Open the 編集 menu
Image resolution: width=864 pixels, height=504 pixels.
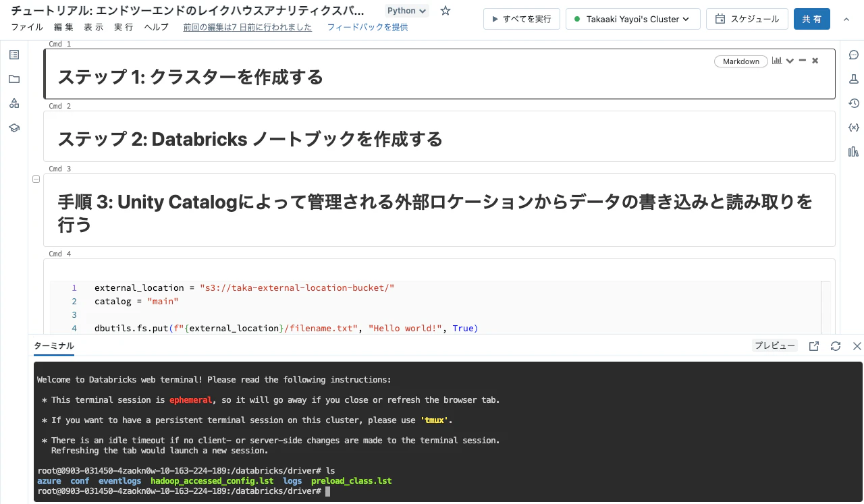pyautogui.click(x=63, y=27)
